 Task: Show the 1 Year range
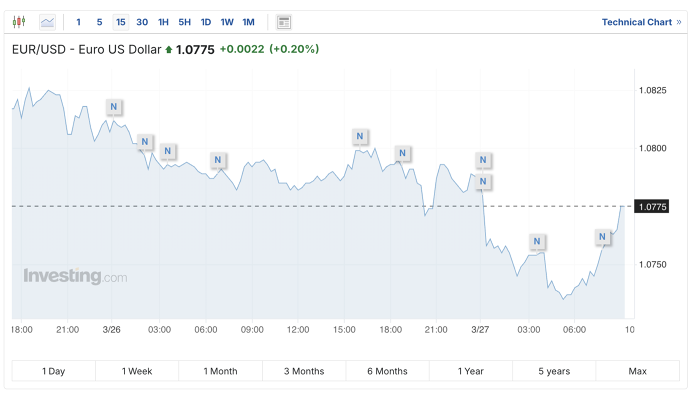[x=471, y=371]
